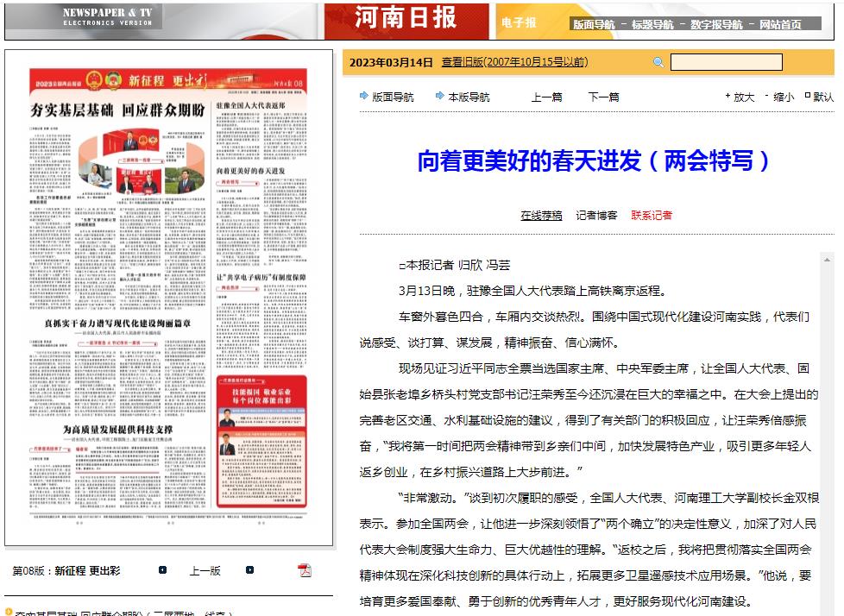Screen dimensions: 844x616
Task: Click the article scrollbar up arrow
Action: [827, 260]
